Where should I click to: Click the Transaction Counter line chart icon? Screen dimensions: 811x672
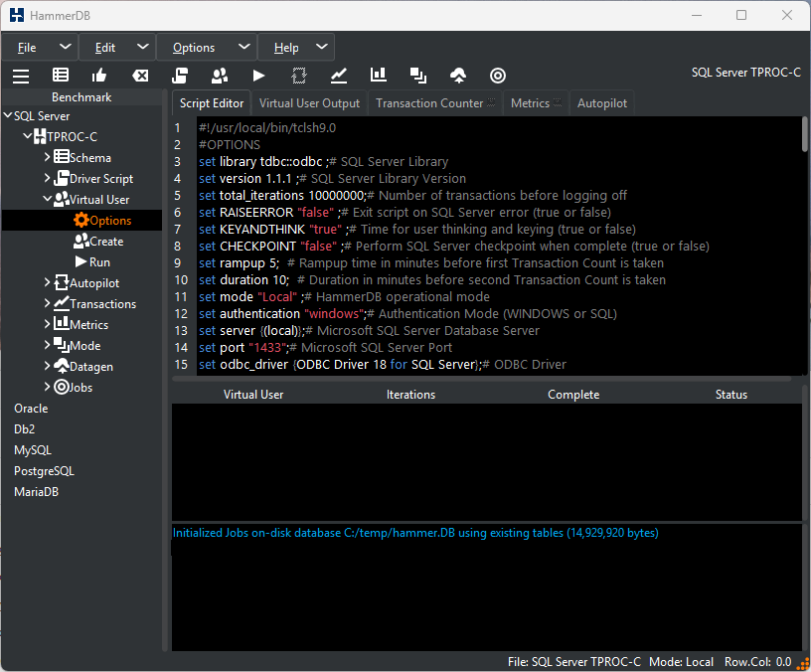point(339,76)
